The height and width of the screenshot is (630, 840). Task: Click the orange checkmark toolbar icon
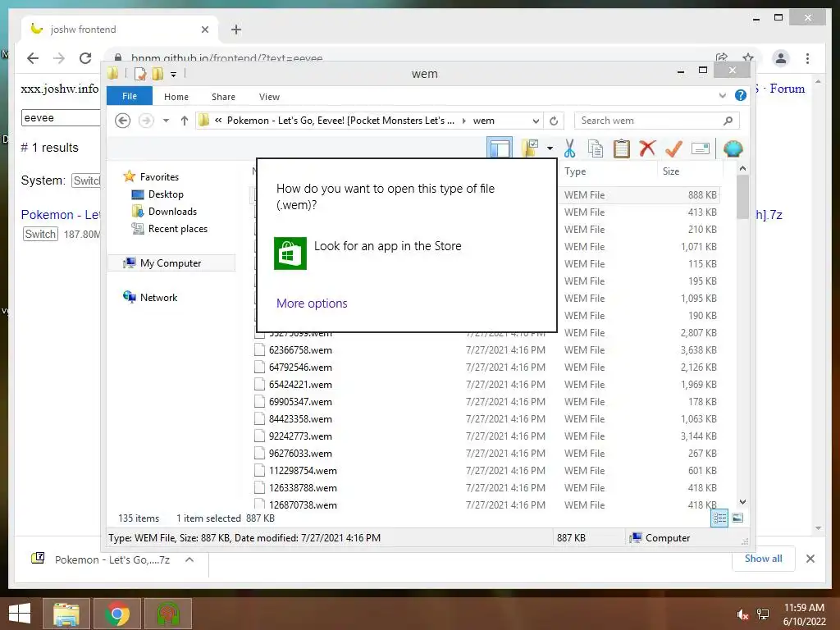point(673,148)
